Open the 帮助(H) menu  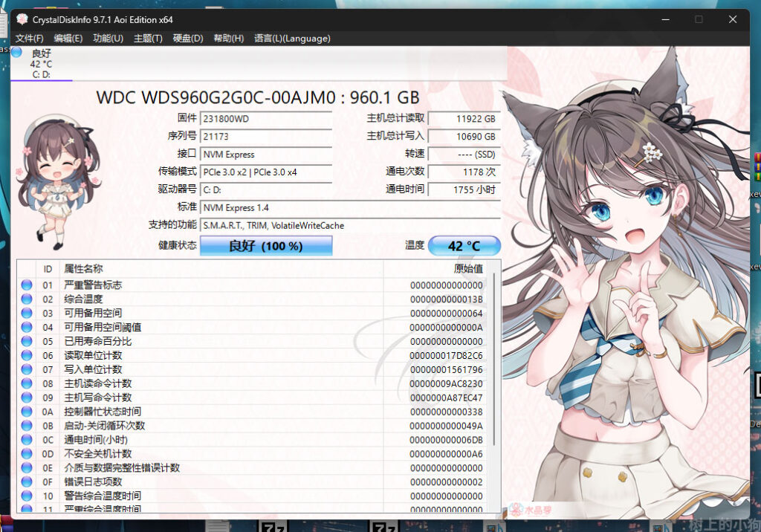point(229,39)
